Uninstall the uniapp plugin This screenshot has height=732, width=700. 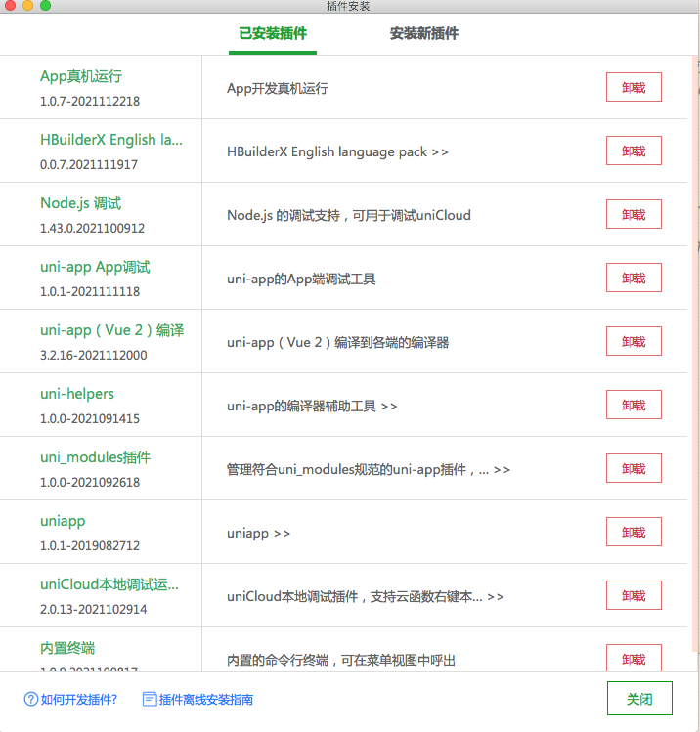point(634,532)
